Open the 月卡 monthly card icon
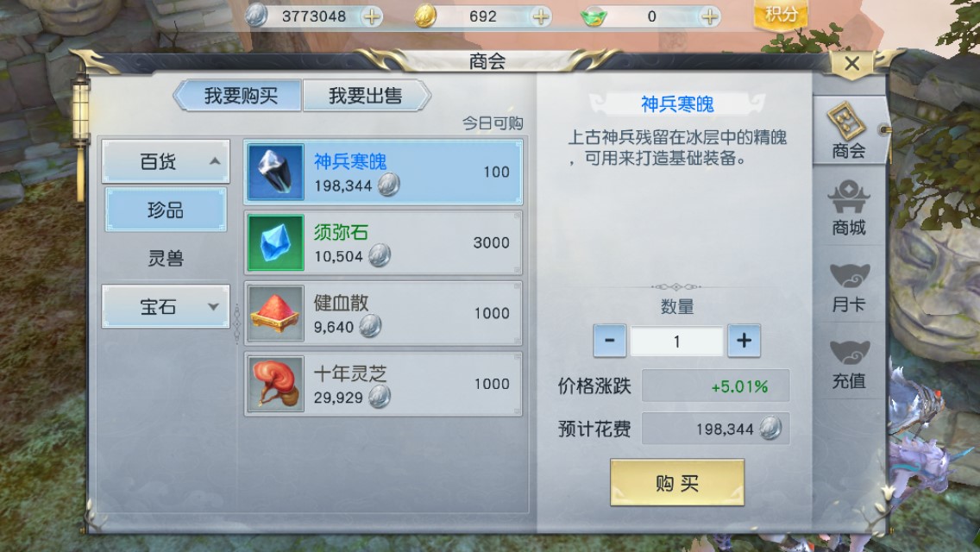 848,285
